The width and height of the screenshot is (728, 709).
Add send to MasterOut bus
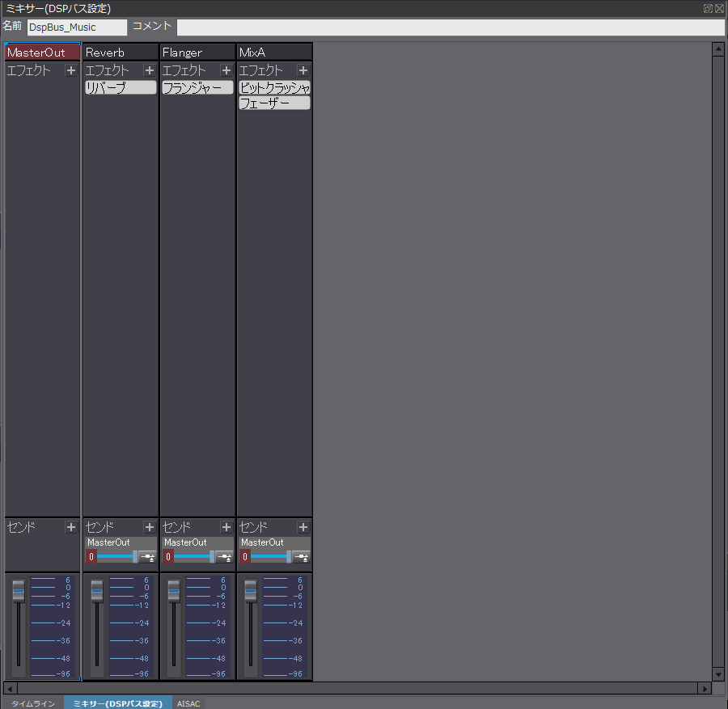coord(71,527)
